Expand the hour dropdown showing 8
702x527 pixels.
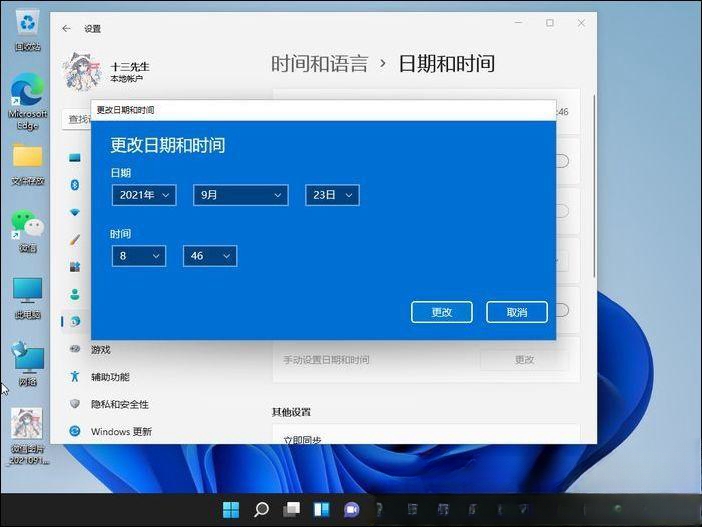(139, 256)
